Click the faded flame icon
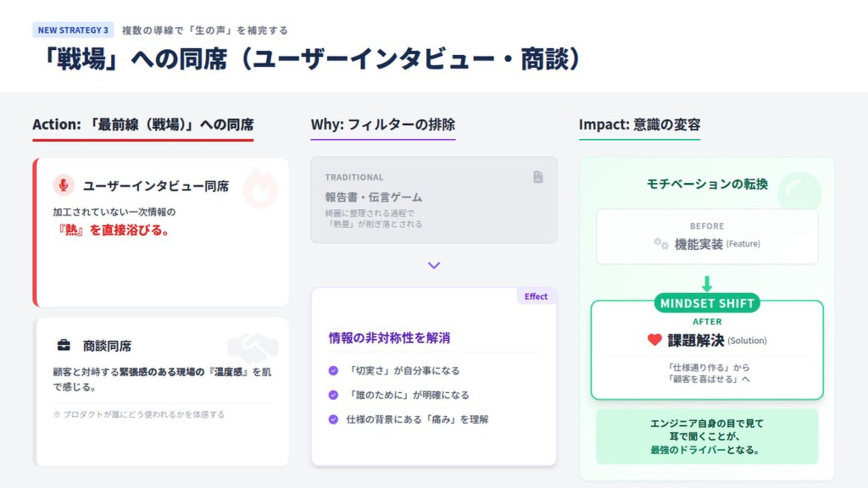Screen dimensions: 868x488 [x=260, y=189]
